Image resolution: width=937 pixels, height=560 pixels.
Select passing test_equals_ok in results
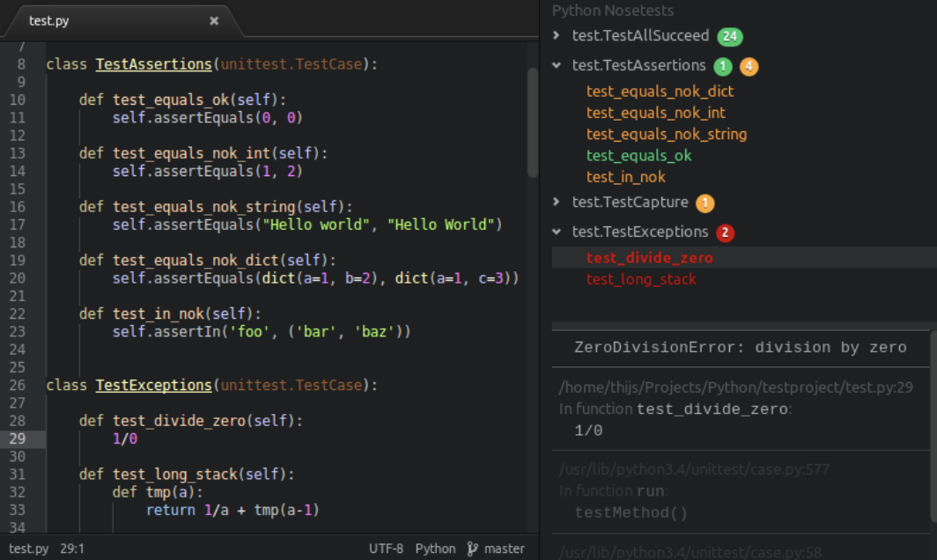[638, 156]
